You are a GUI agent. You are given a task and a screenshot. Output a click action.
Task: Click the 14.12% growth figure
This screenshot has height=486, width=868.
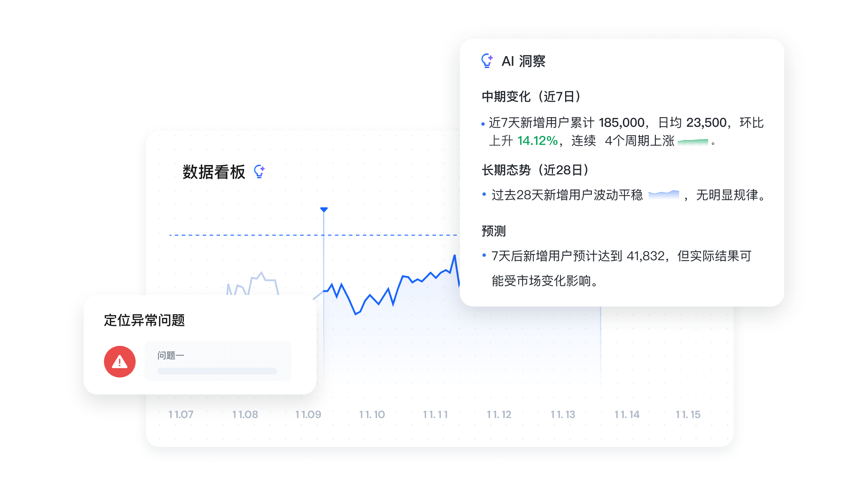[537, 141]
